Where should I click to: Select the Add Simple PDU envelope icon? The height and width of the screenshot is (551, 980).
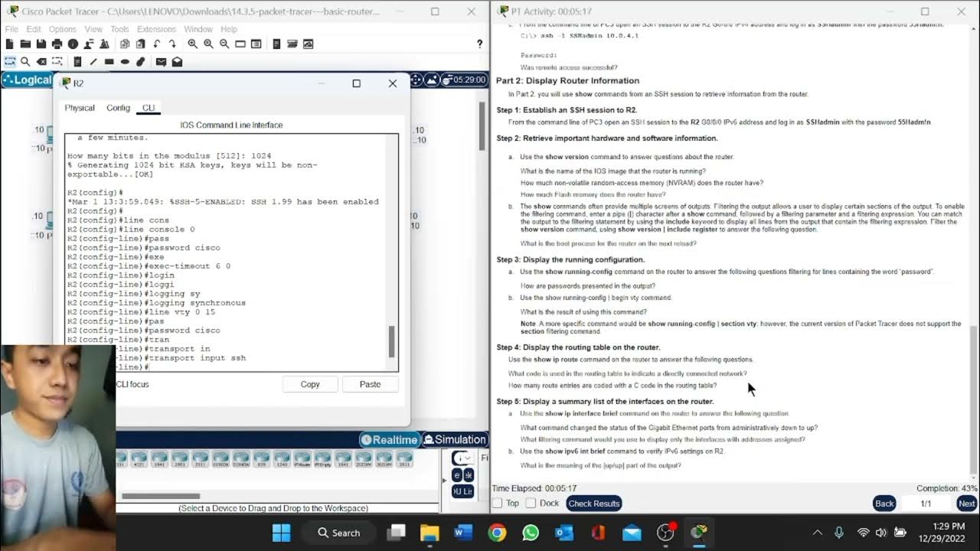pos(160,62)
